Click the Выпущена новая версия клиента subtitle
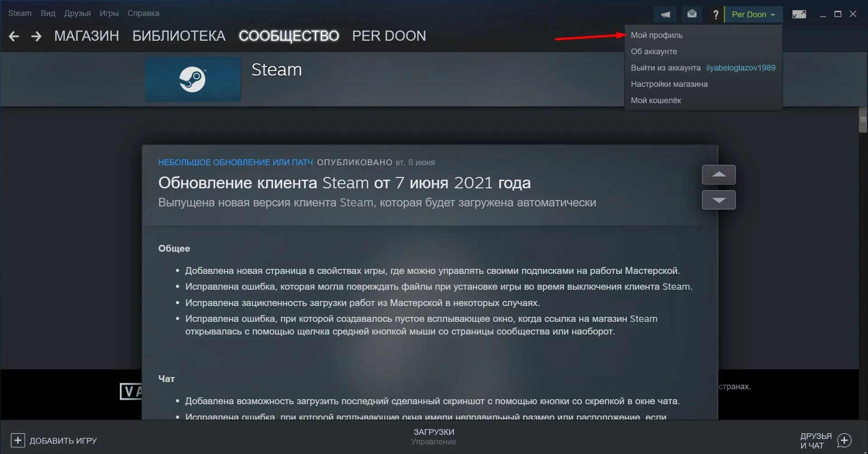 [377, 203]
